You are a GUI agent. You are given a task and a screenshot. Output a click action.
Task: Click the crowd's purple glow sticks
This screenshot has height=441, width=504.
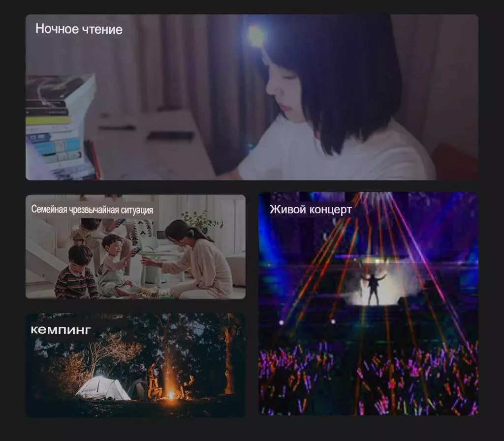click(x=368, y=379)
